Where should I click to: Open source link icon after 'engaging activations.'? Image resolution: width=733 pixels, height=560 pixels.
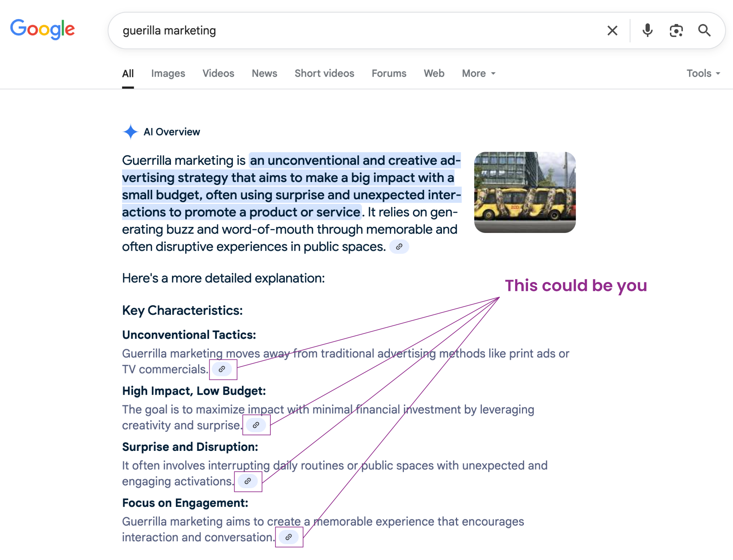pos(248,481)
